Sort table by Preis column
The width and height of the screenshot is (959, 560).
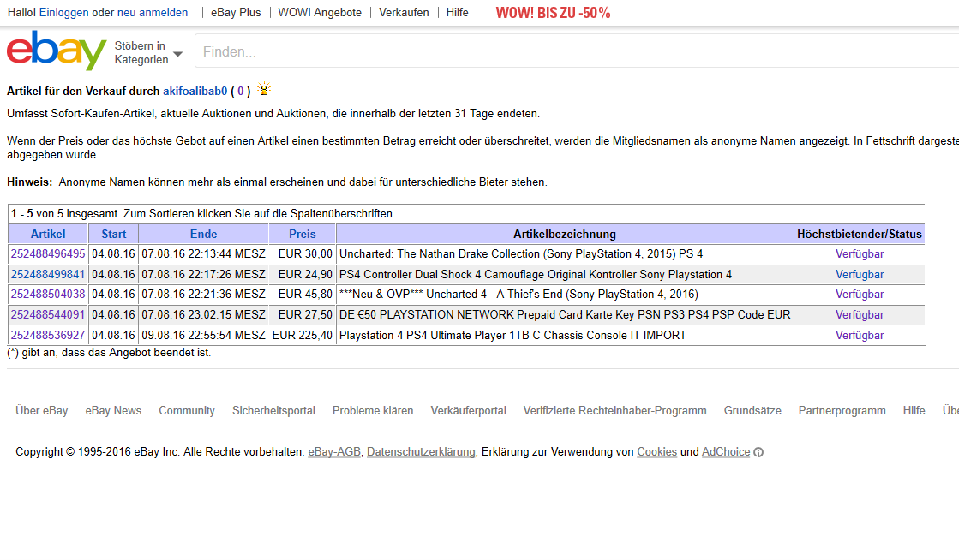coord(303,234)
